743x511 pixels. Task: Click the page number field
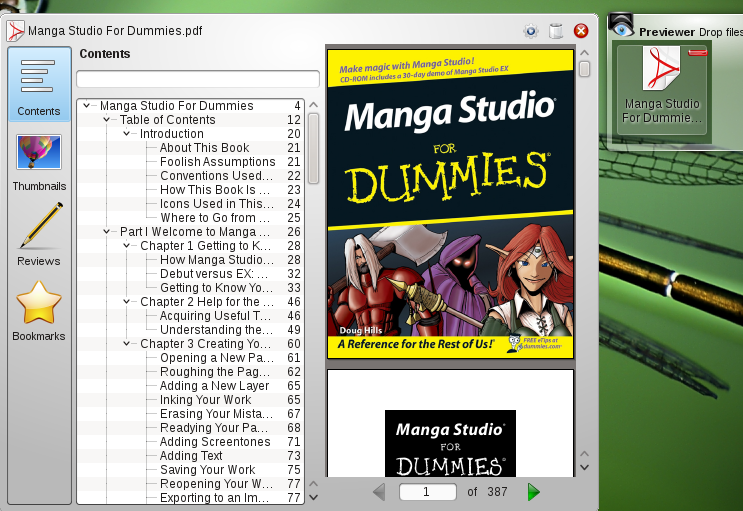click(x=428, y=492)
